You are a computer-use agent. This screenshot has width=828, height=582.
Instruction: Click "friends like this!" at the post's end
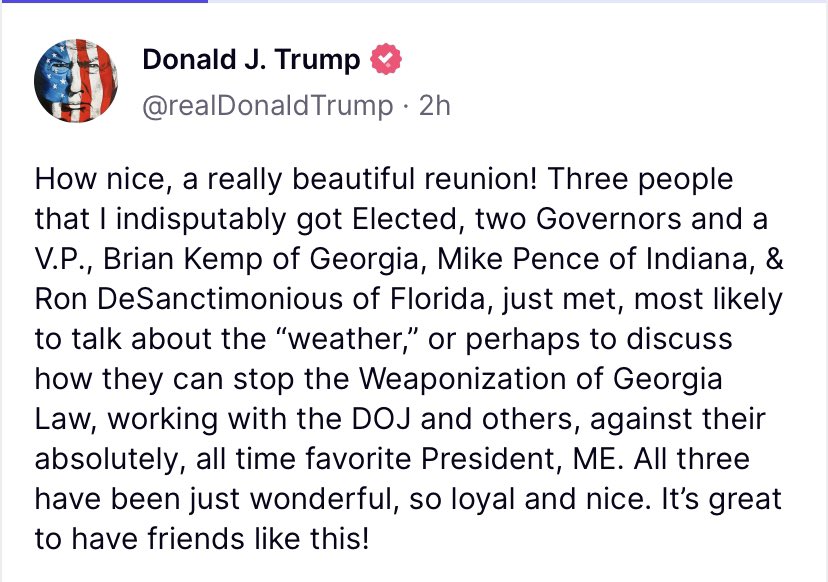(258, 539)
